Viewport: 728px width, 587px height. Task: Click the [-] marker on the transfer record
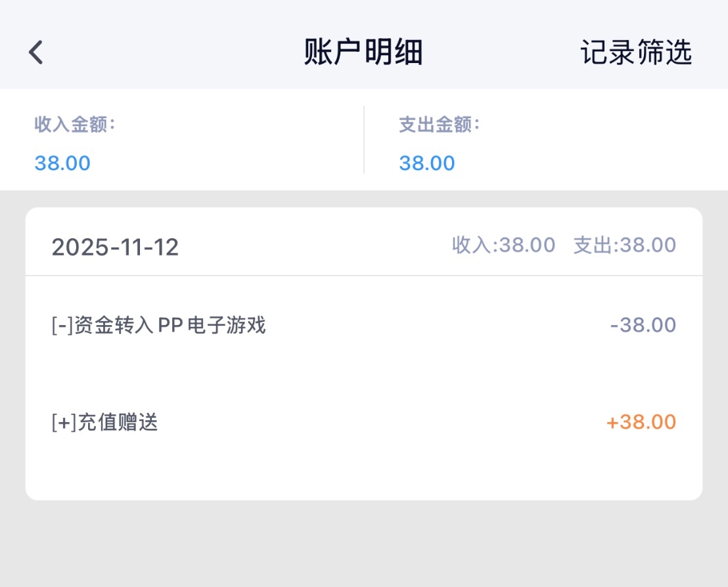click(x=62, y=325)
